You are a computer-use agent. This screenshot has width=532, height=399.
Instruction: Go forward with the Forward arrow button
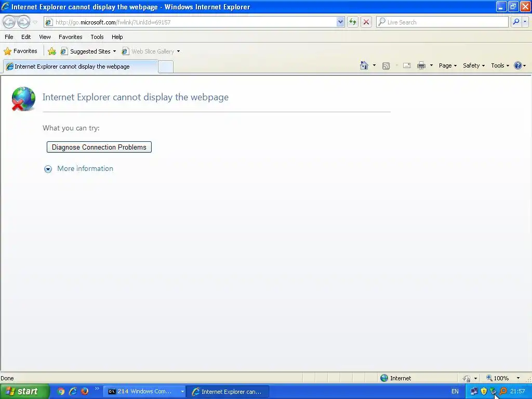[23, 22]
